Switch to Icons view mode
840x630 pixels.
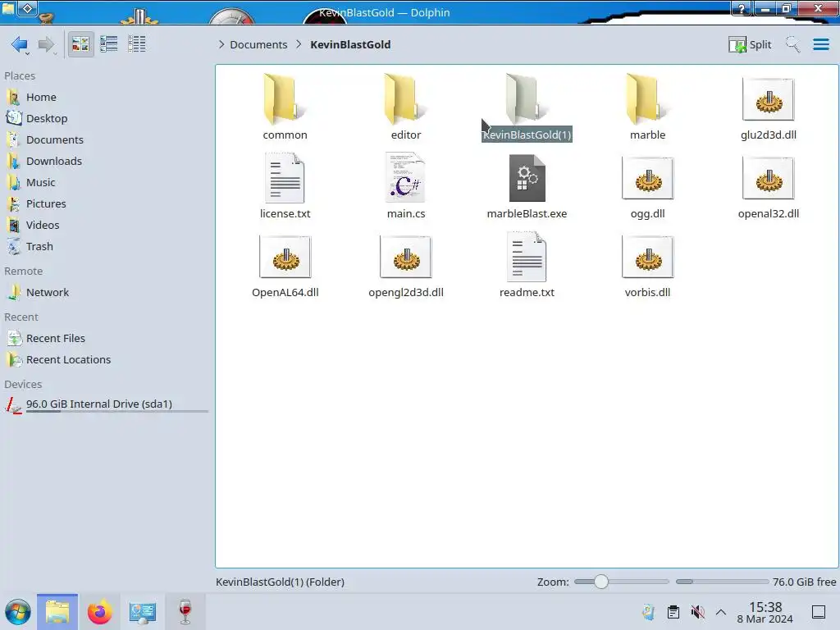tap(80, 44)
